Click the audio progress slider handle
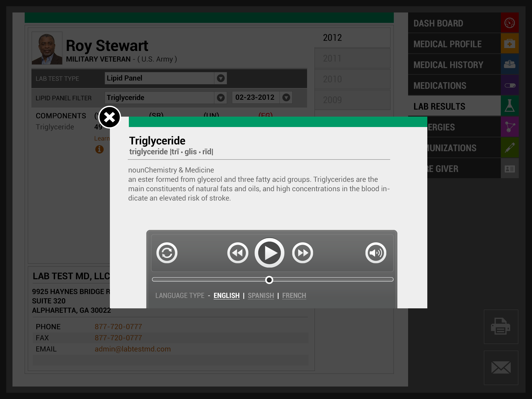532x399 pixels. pos(269,280)
